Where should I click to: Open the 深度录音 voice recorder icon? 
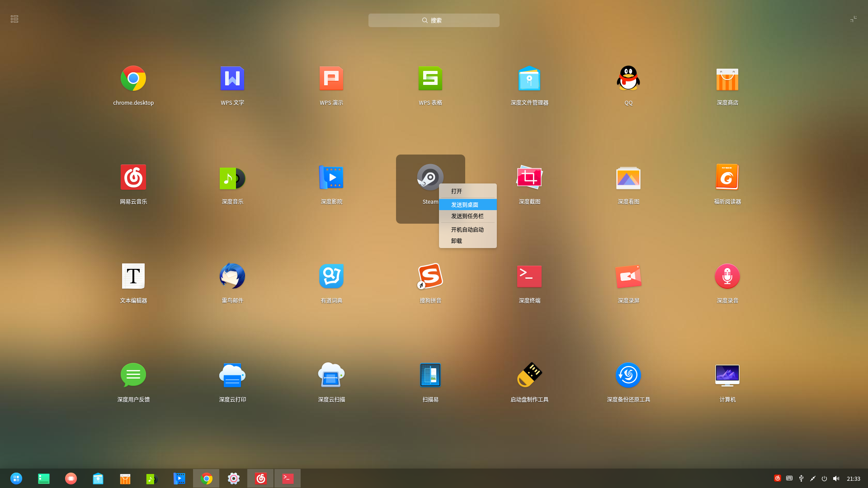(727, 277)
